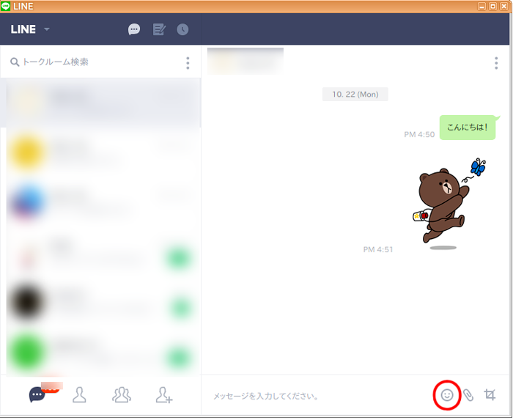The image size is (513, 420).
Task: Switch to the Groups tab
Action: click(122, 395)
